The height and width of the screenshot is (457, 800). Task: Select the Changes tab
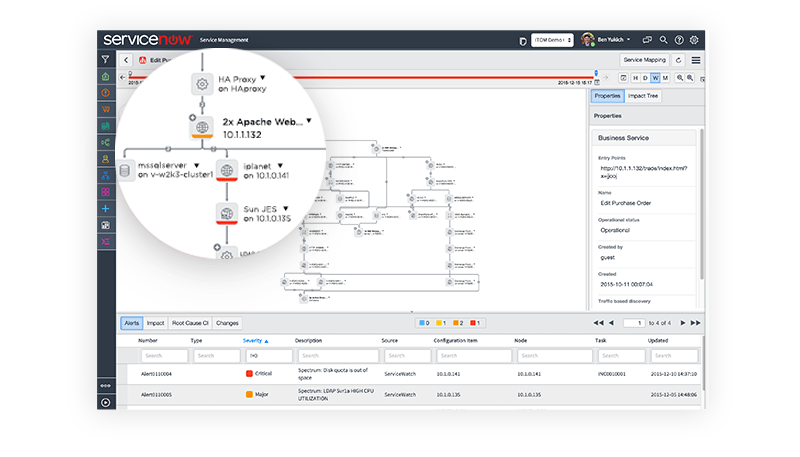click(227, 323)
